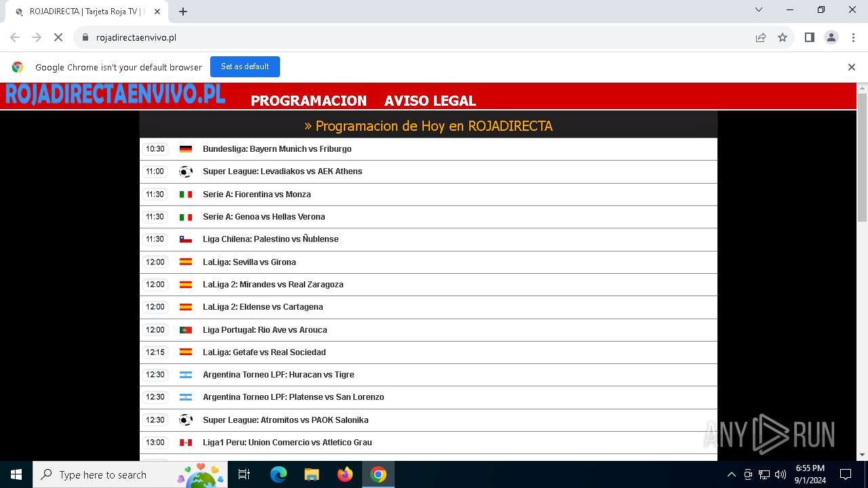Click the Spanish flag in Getafe row
This screenshot has height=488, width=868.
(186, 352)
